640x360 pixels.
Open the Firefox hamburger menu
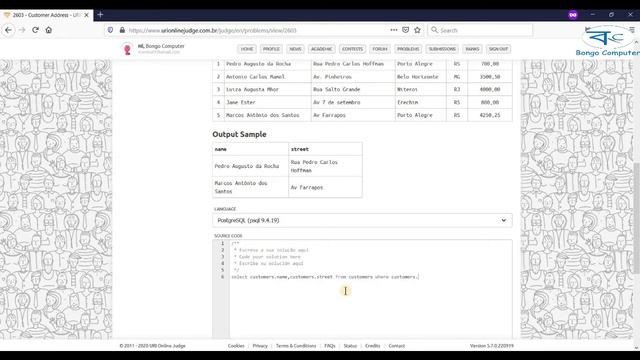(632, 30)
